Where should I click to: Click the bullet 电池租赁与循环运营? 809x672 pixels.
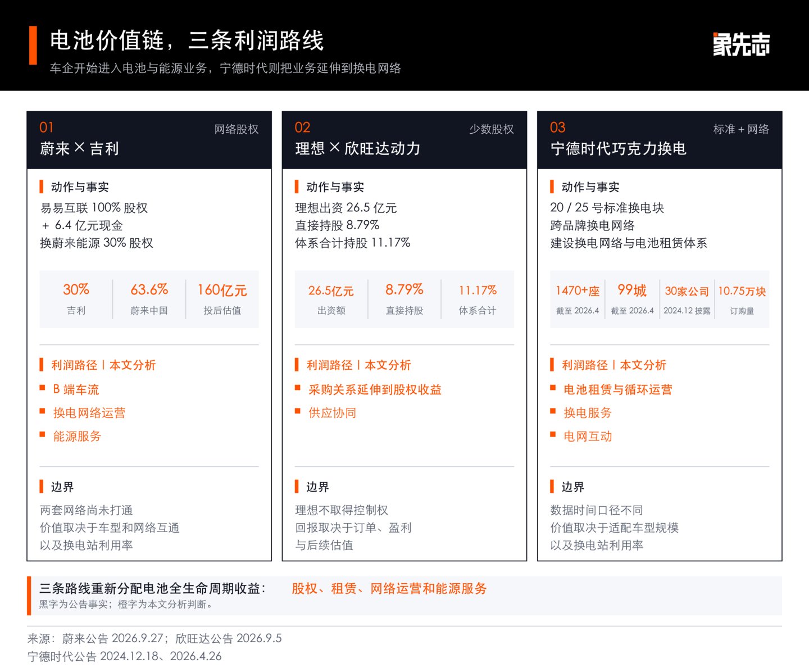tap(617, 389)
